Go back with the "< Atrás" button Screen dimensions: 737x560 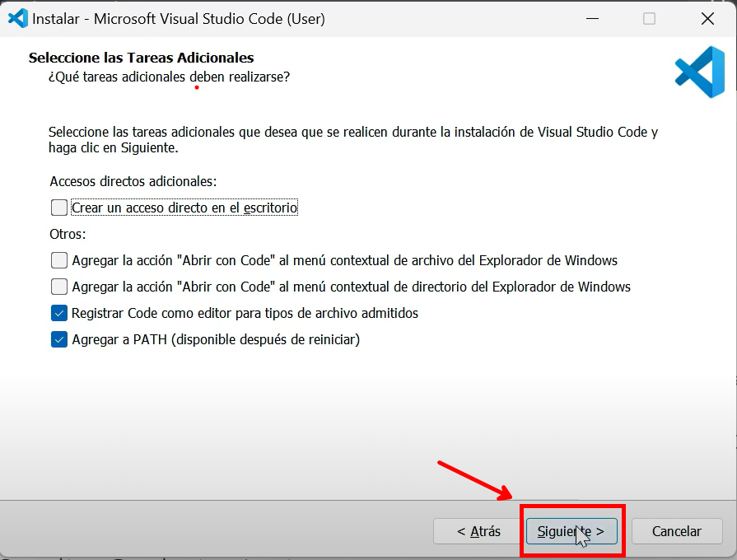coord(478,531)
